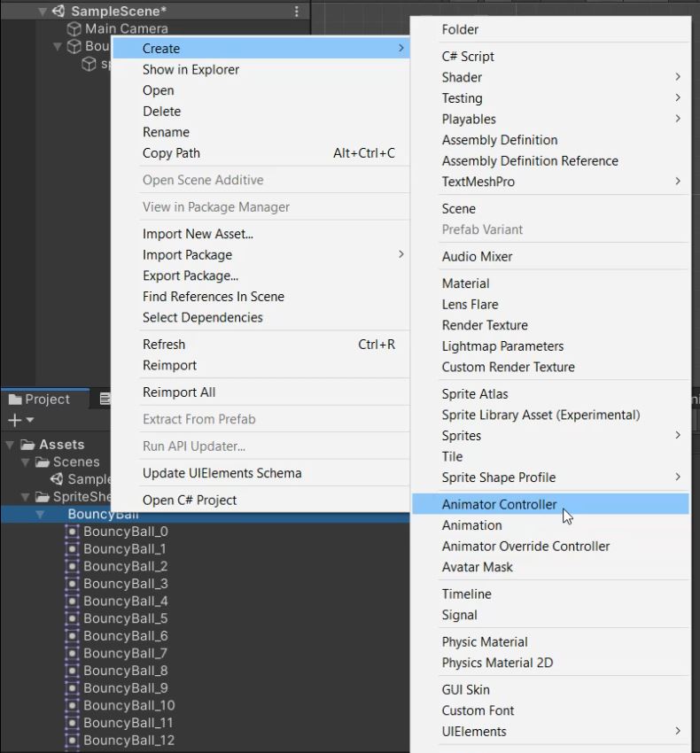Select the BouncyBall_12 asset
Image resolution: width=700 pixels, height=753 pixels.
coord(126,740)
